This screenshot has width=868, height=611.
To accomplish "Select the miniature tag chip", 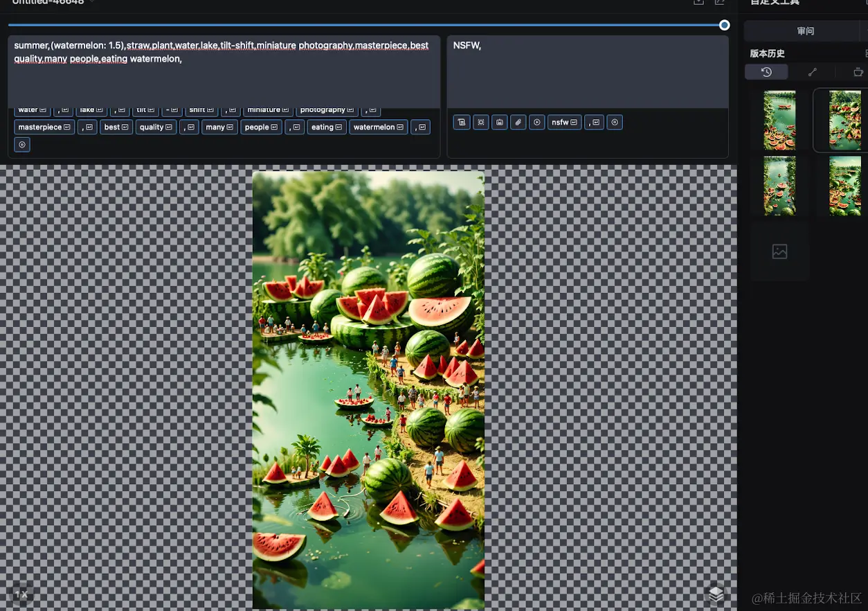I will [x=268, y=110].
